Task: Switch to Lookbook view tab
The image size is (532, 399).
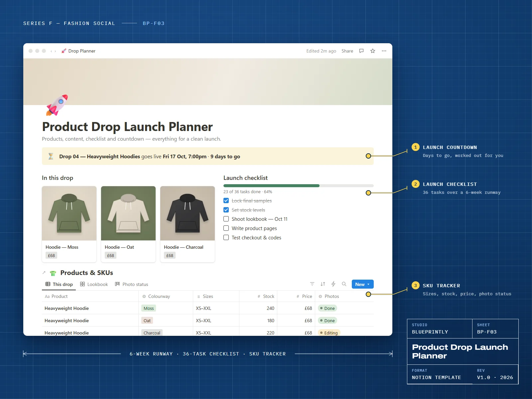Action: tap(94, 284)
